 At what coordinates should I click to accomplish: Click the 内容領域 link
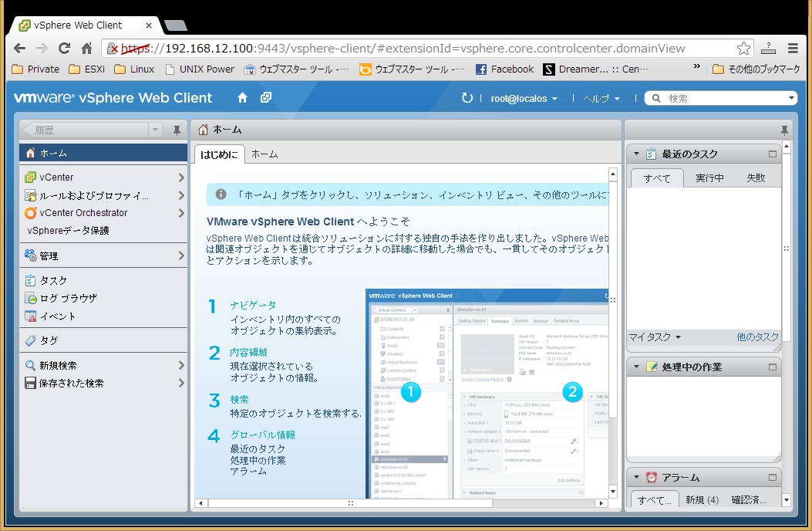248,353
